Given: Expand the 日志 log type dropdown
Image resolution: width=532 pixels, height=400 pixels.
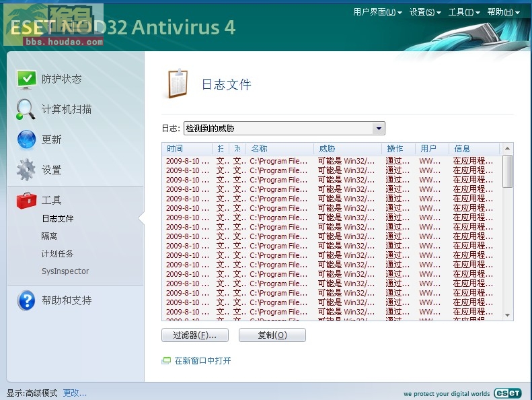Looking at the screenshot, I should pyautogui.click(x=284, y=129).
